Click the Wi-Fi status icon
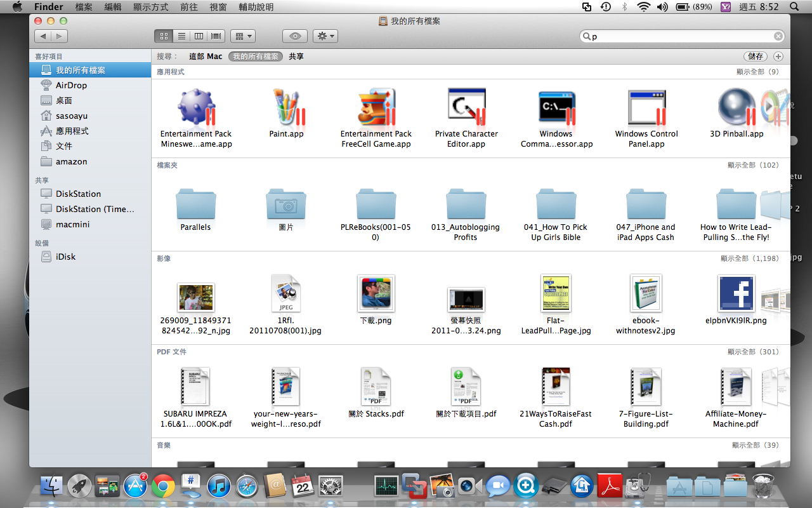This screenshot has width=812, height=508. (644, 7)
